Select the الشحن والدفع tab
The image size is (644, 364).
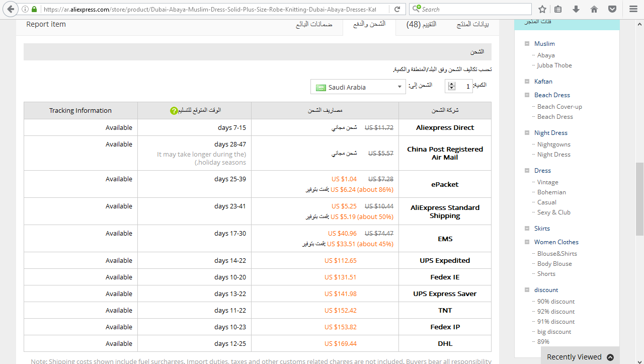[x=369, y=24]
